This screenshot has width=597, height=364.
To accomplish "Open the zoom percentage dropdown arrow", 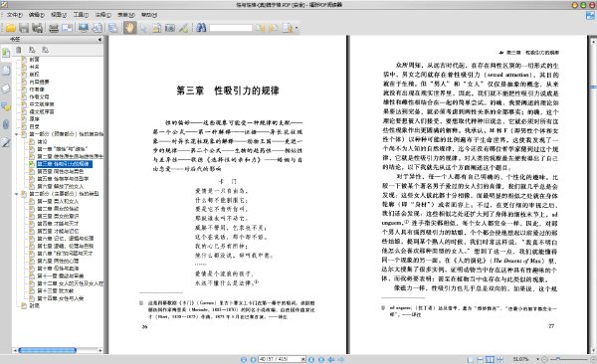I will [x=537, y=359].
